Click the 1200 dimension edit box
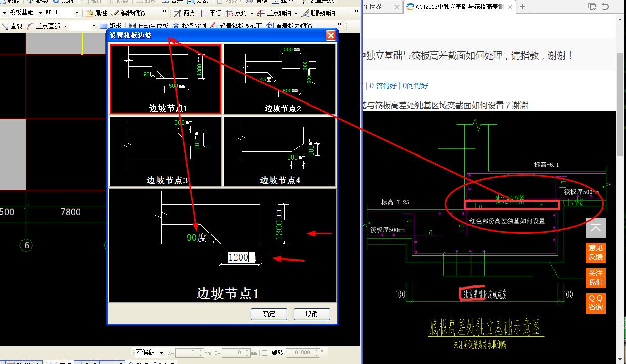626x364 pixels. click(241, 257)
